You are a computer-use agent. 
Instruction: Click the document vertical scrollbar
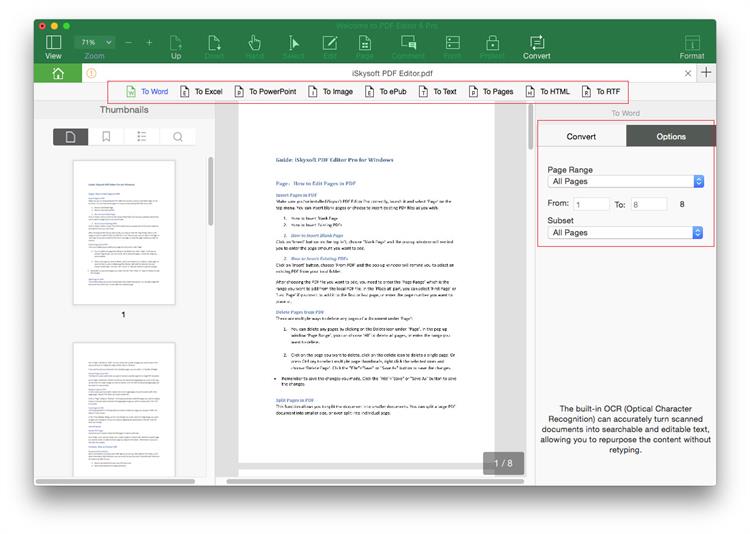click(530, 127)
